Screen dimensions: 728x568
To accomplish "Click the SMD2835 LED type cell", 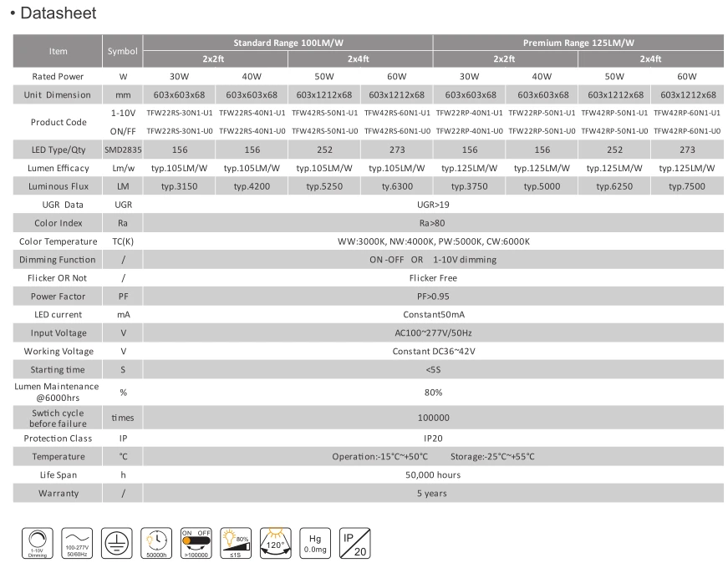I will coord(123,150).
